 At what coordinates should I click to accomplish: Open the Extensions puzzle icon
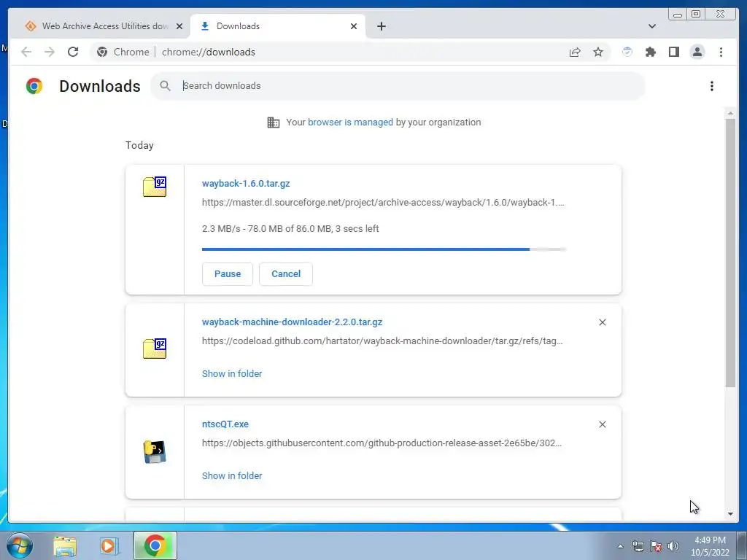(x=650, y=52)
